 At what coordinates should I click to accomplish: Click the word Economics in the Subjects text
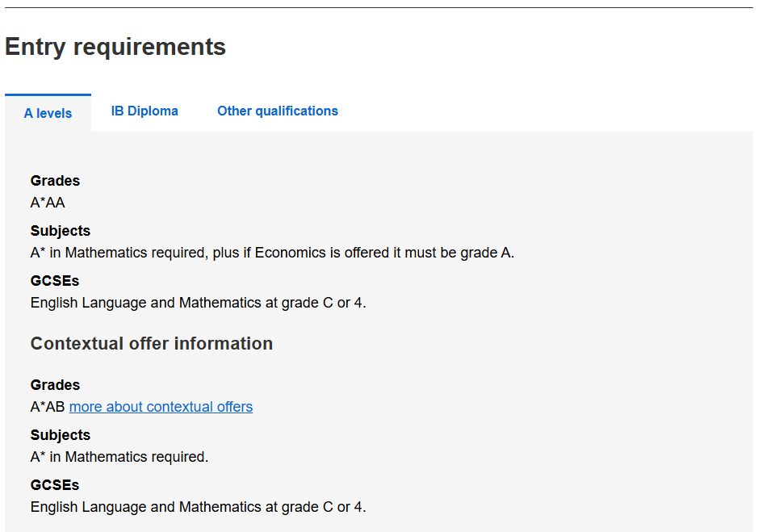pos(290,253)
